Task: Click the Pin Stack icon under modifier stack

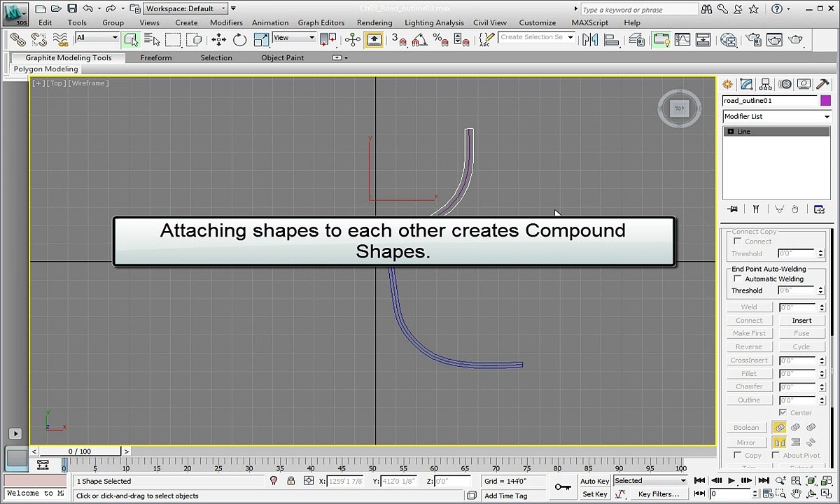Action: (733, 209)
